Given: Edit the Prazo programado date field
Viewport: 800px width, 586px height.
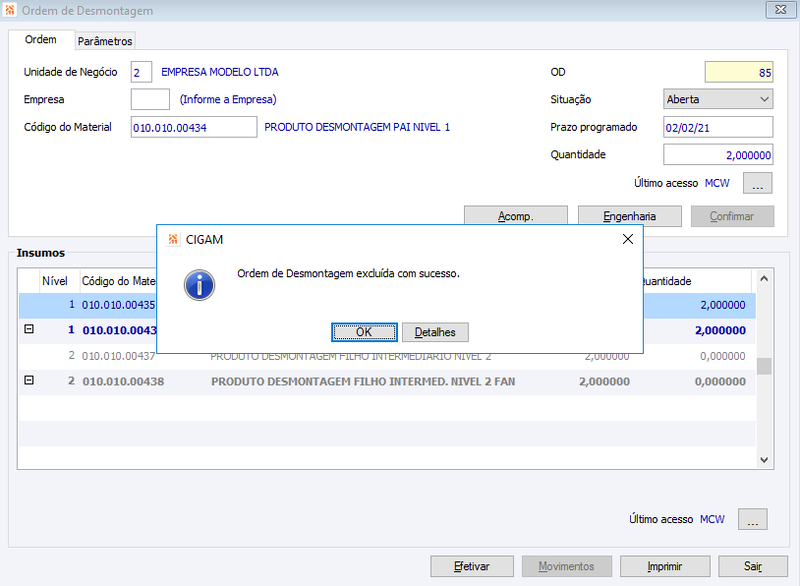Looking at the screenshot, I should (x=718, y=127).
